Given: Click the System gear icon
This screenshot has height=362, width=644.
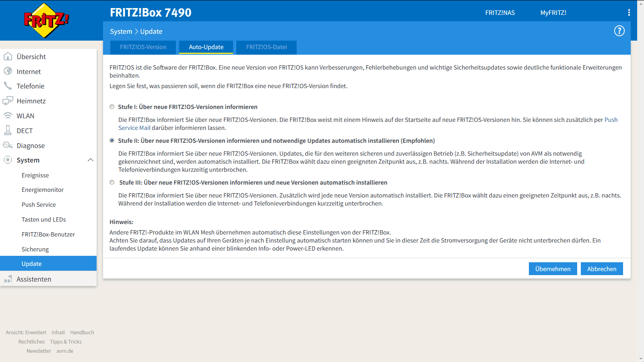Looking at the screenshot, I should tap(8, 160).
